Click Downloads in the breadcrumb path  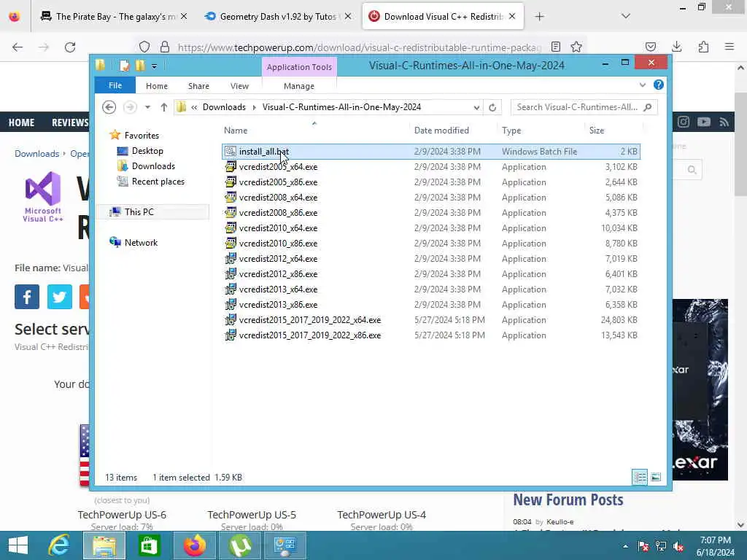point(224,107)
